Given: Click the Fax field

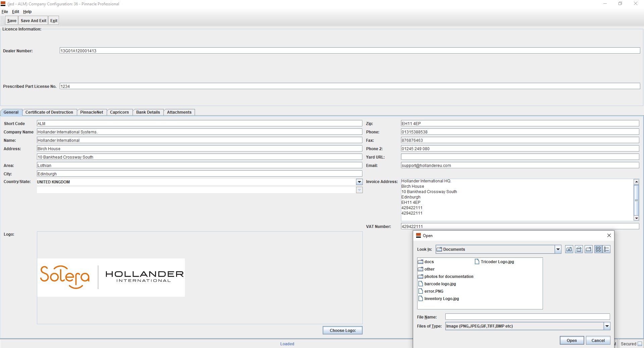Looking at the screenshot, I should pos(520,140).
